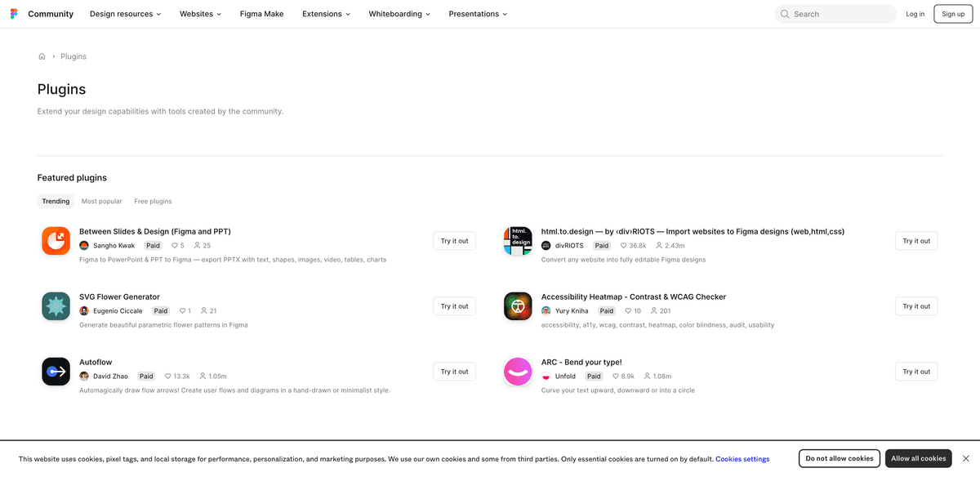Open Between Slides & Design plugin icon
The image size is (980, 477).
[x=56, y=241]
